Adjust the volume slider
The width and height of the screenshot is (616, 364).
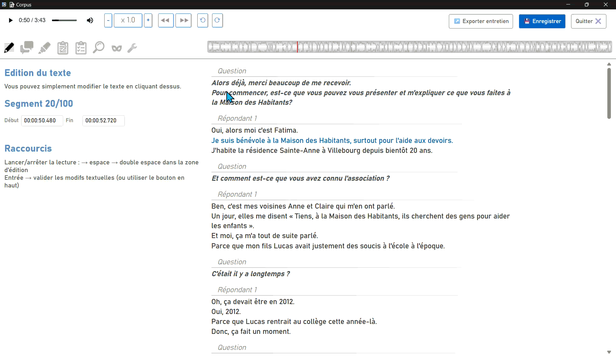click(64, 21)
